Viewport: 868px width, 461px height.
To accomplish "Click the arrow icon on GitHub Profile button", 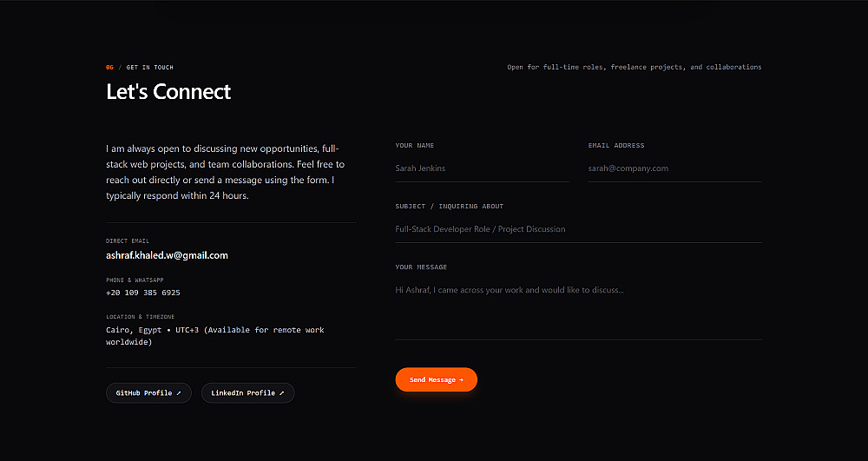I will click(x=179, y=393).
